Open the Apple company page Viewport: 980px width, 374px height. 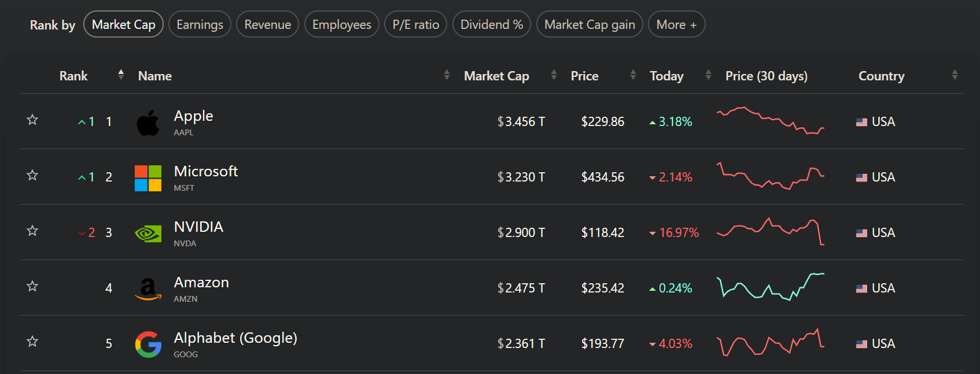pyautogui.click(x=194, y=116)
